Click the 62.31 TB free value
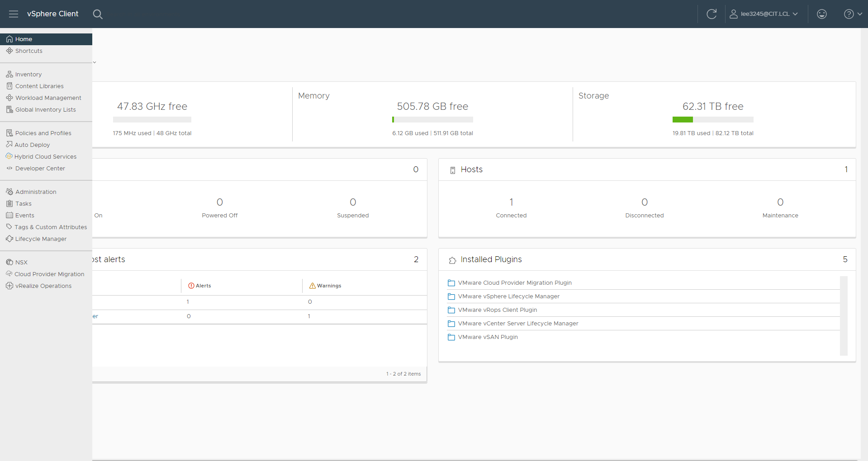The image size is (868, 461). coord(713,107)
